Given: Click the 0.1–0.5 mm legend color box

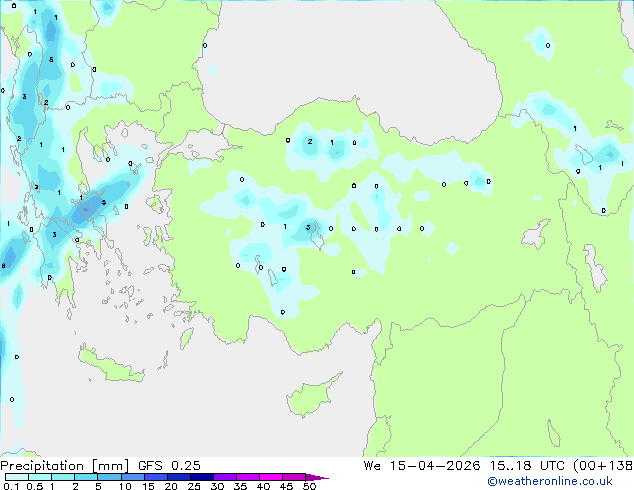Looking at the screenshot, I should 17,477.
